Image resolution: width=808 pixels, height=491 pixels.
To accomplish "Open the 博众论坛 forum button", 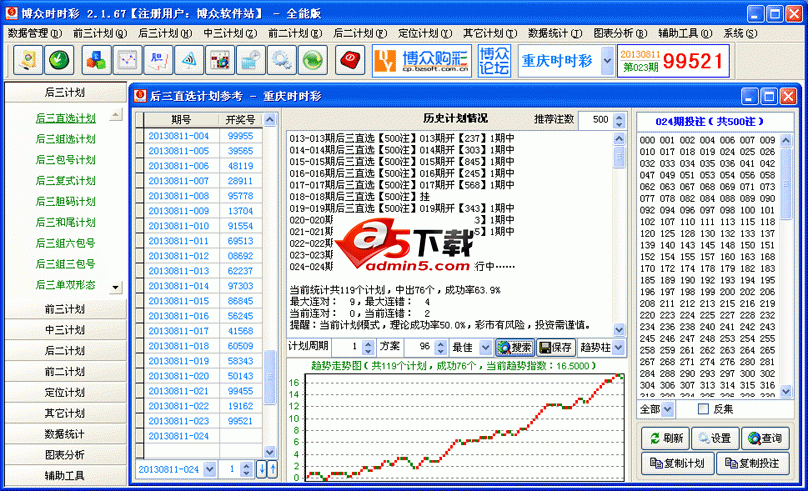I will 494,61.
